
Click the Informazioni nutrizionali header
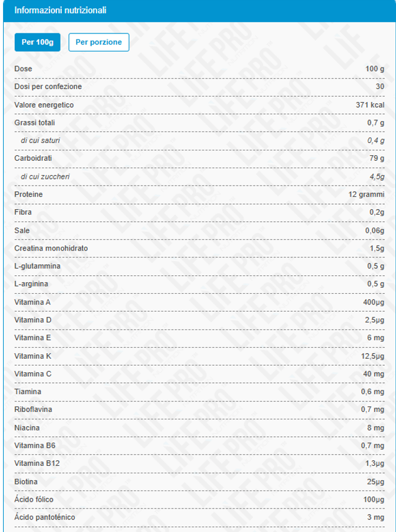[59, 11]
